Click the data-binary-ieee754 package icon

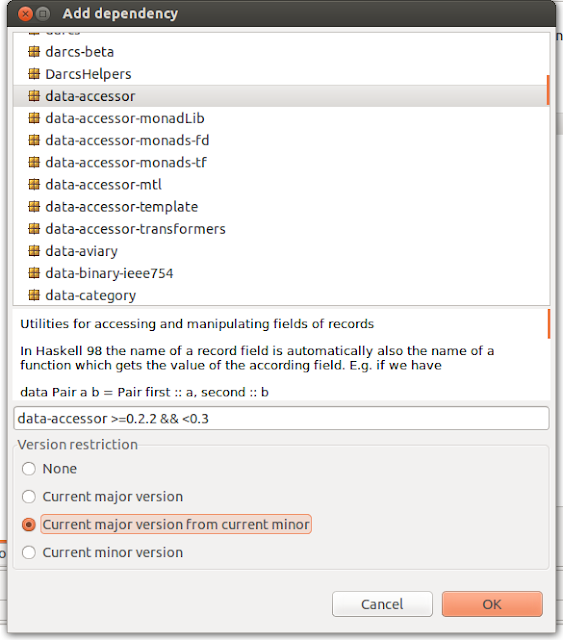click(x=34, y=273)
